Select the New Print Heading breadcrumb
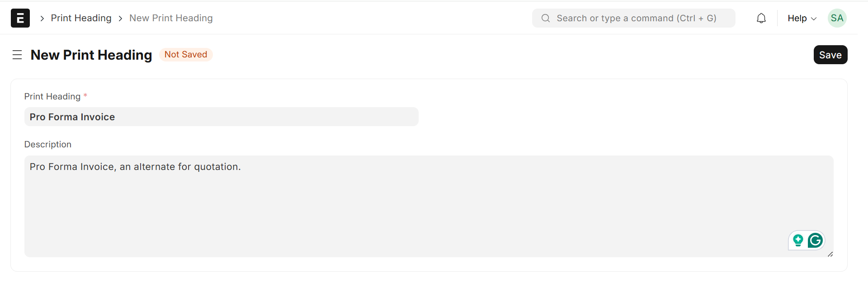The height and width of the screenshot is (297, 868). (x=171, y=18)
